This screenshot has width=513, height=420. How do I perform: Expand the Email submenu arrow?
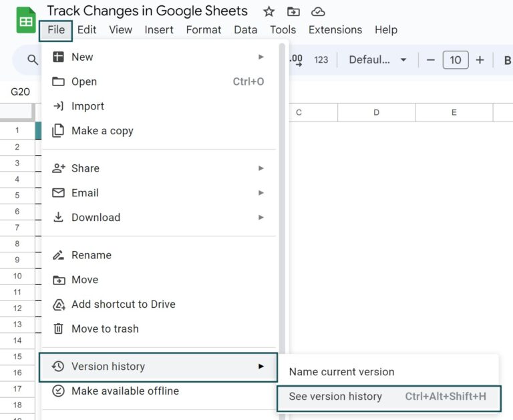click(x=261, y=193)
